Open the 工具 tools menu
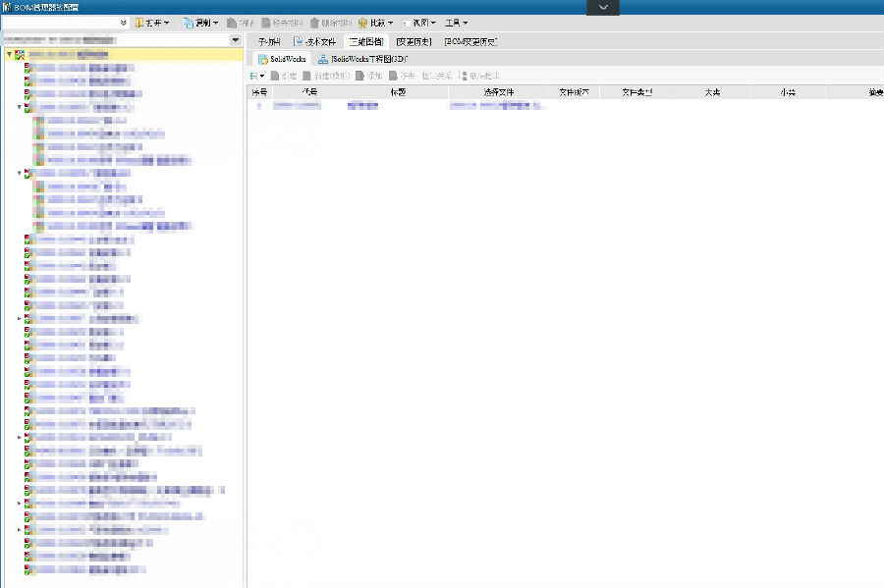 (456, 23)
